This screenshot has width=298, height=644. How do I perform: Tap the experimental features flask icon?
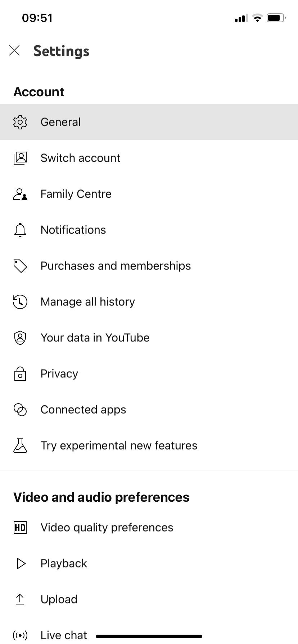click(x=20, y=446)
